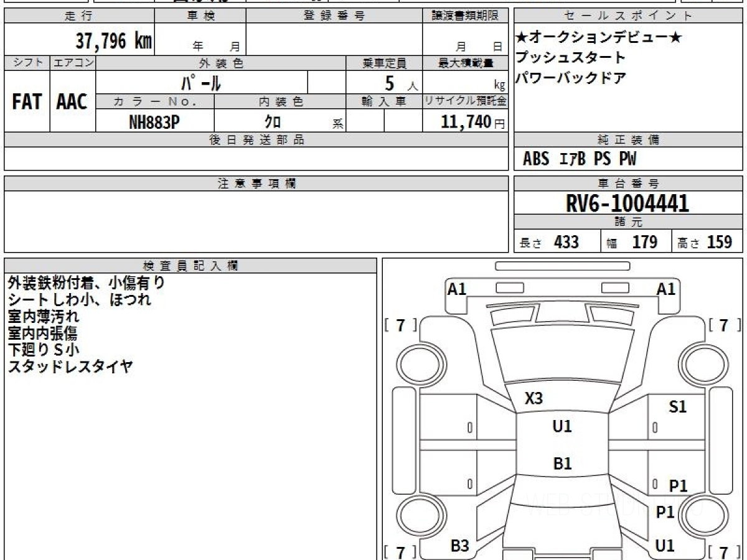Click the 内装色 header
Screen dimensions: 747x560
280,101
